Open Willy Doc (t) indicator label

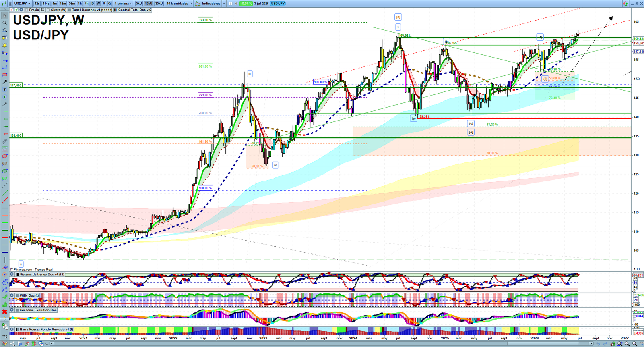[29, 295]
